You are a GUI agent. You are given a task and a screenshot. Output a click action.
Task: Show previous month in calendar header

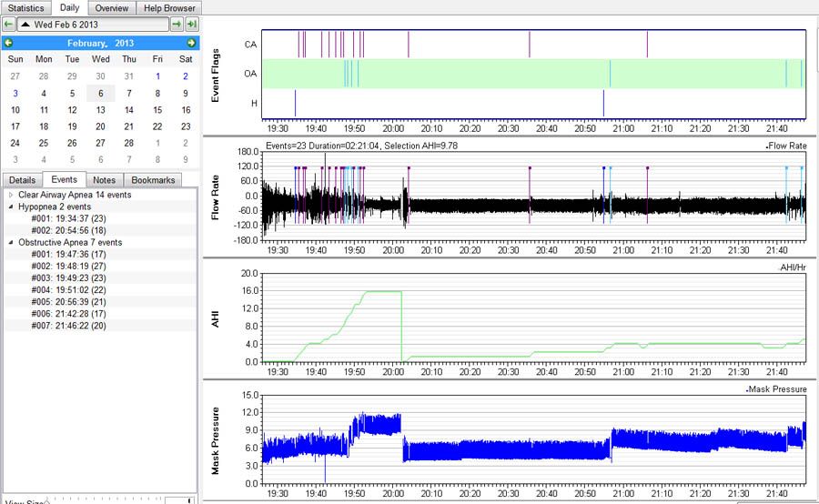[x=8, y=43]
